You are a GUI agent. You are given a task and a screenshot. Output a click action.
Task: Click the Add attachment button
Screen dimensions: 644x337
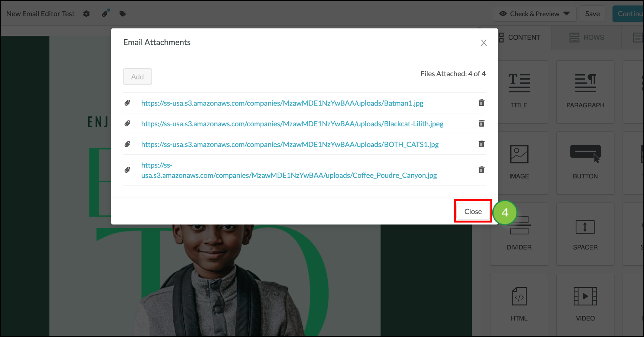click(138, 77)
